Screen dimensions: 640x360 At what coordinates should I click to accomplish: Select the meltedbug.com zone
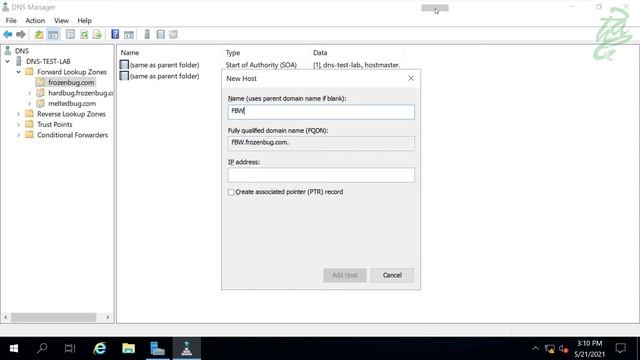(x=72, y=104)
